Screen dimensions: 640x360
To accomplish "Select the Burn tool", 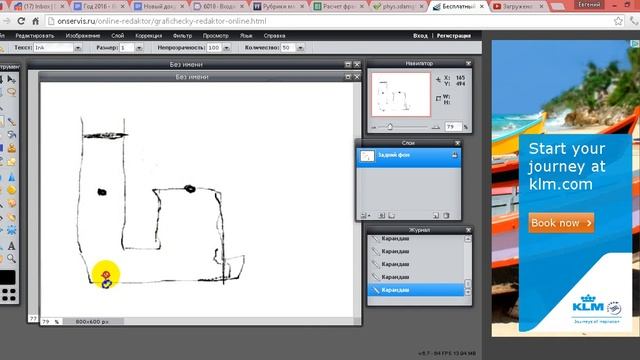I will pyautogui.click(x=12, y=203).
